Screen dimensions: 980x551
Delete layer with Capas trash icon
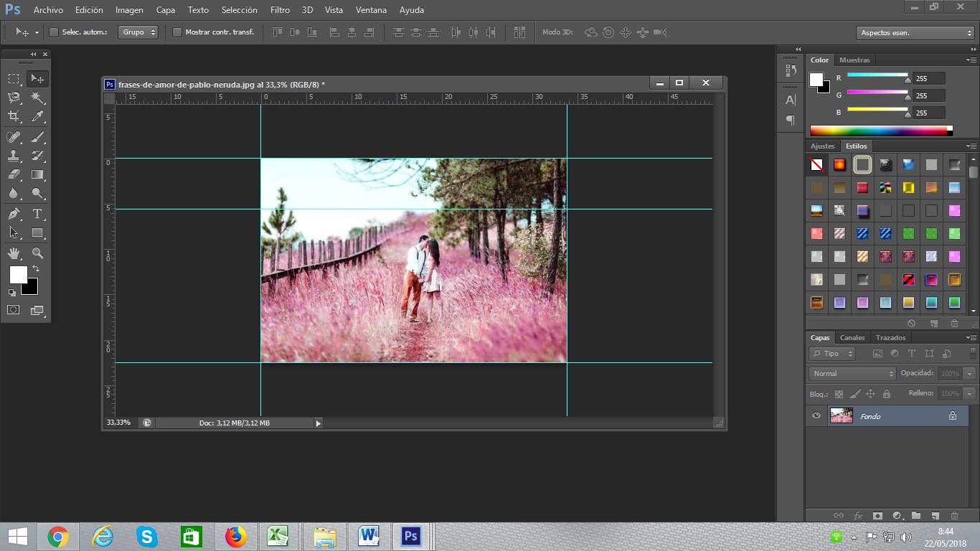point(954,515)
